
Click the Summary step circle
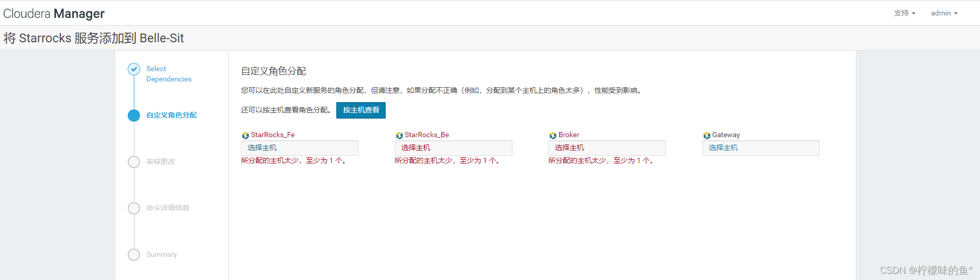tap(134, 255)
